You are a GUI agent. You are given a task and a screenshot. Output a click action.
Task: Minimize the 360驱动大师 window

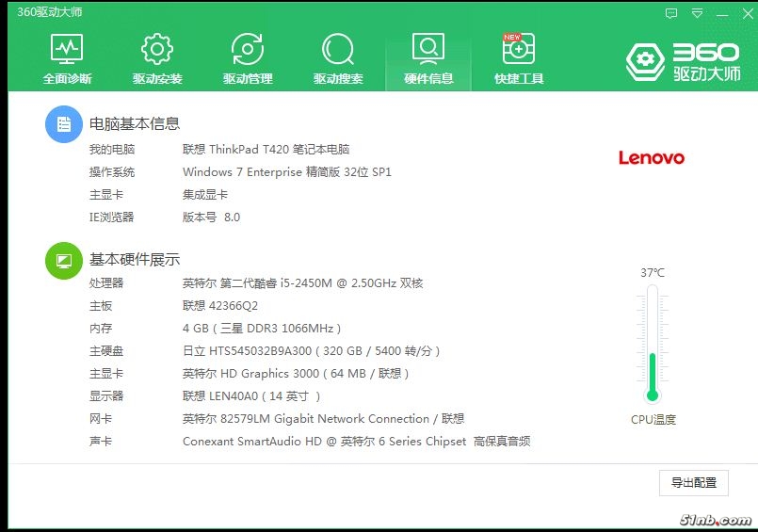[720, 13]
